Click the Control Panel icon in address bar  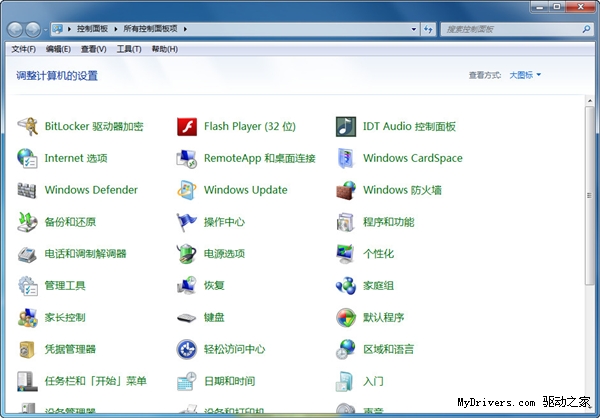point(57,29)
